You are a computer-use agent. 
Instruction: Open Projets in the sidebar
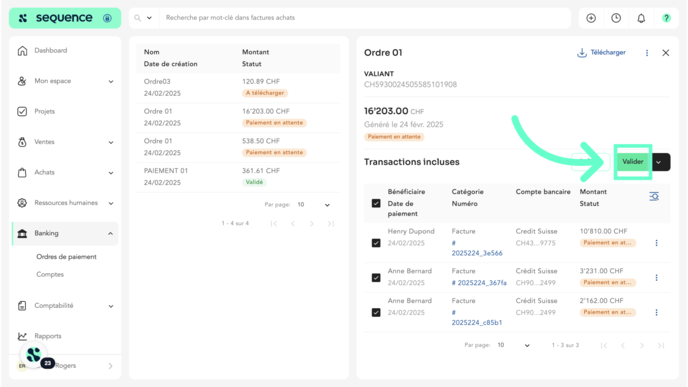[45, 111]
